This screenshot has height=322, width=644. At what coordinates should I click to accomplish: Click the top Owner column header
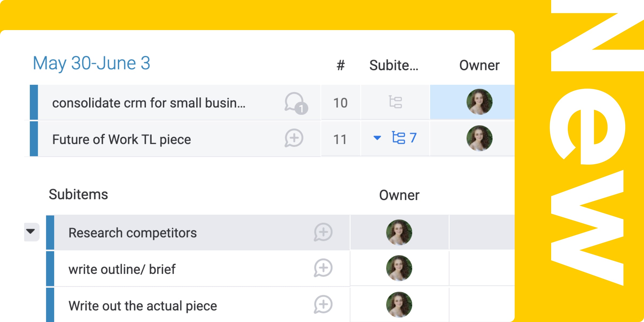(479, 65)
